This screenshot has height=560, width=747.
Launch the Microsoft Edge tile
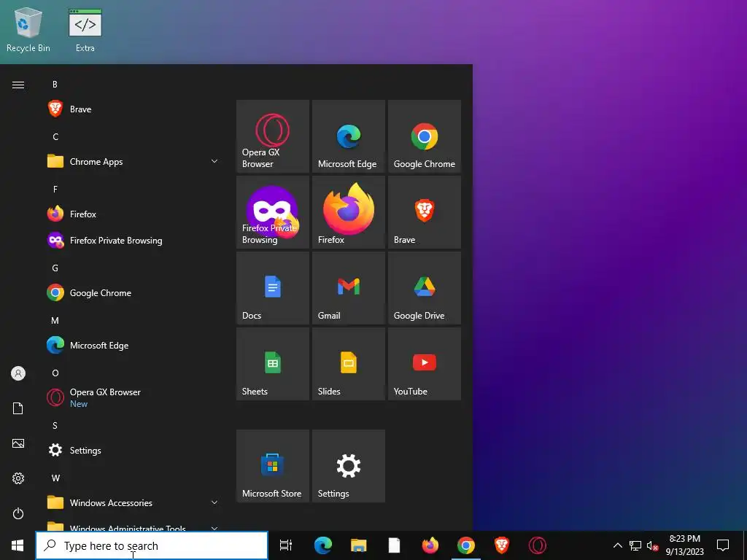click(348, 136)
